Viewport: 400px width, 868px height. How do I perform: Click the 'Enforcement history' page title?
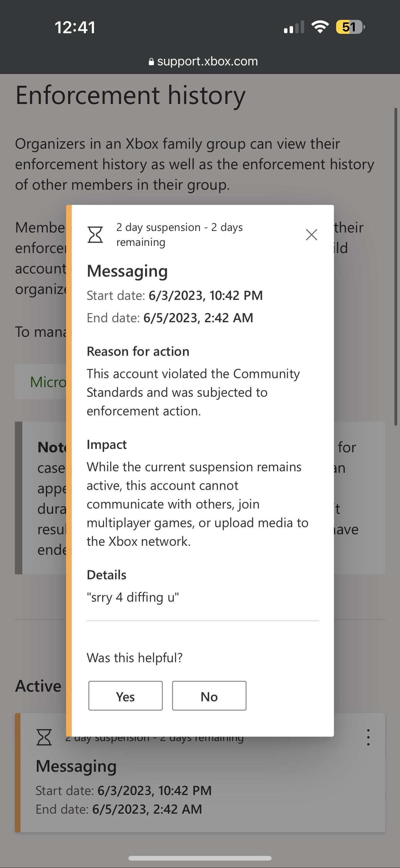click(130, 95)
